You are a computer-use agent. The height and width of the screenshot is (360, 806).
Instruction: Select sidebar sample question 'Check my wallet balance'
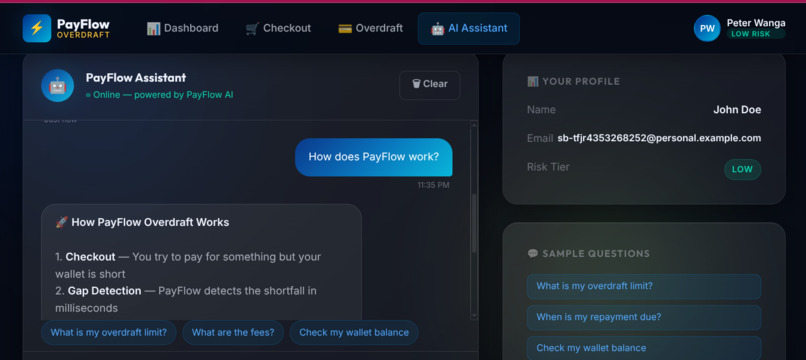644,348
